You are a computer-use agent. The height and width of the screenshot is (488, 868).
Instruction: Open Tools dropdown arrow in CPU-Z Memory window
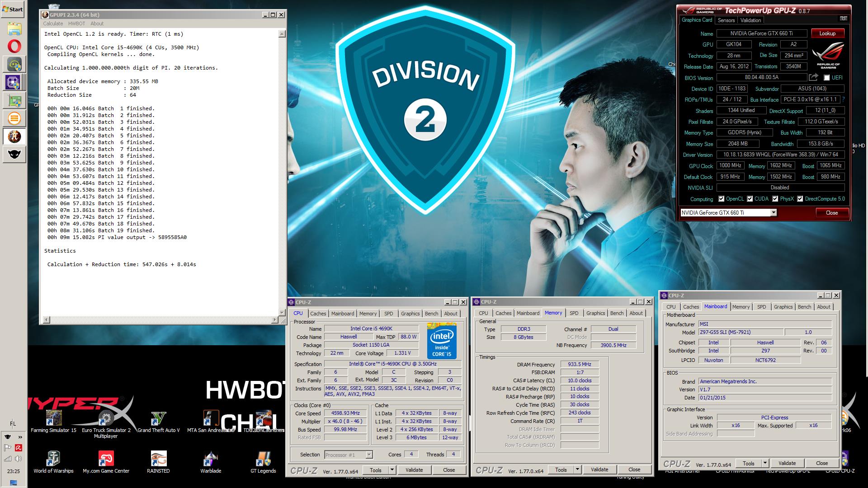tap(577, 469)
